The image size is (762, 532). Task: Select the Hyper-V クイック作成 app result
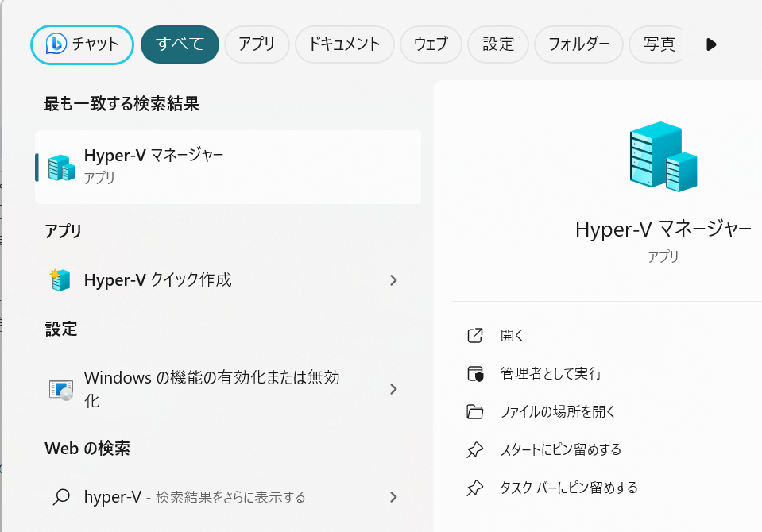coord(228,280)
